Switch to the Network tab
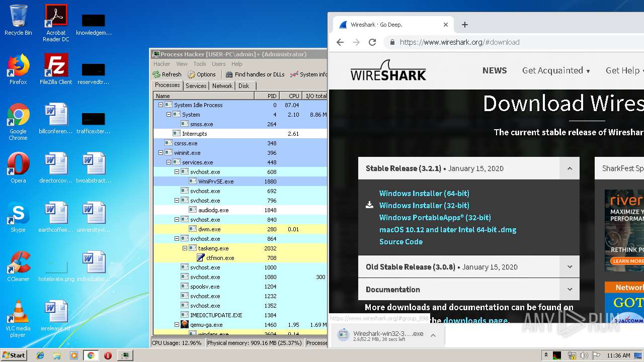 click(x=222, y=86)
